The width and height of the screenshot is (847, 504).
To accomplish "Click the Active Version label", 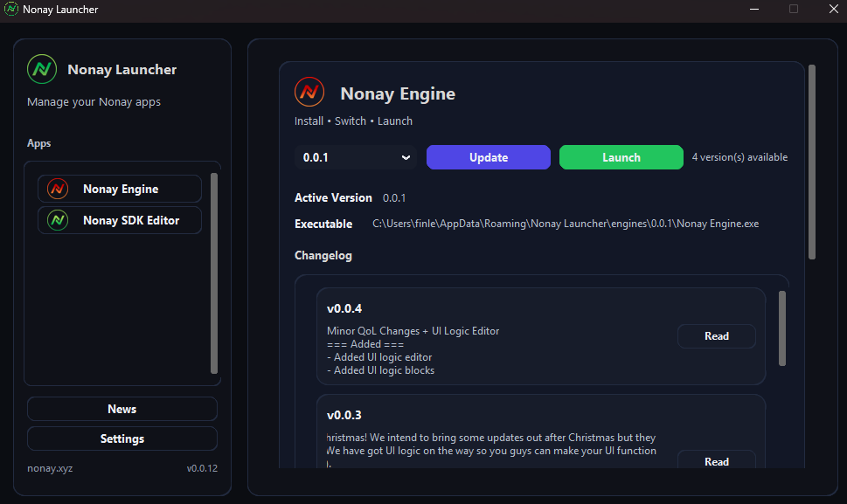I will click(x=333, y=198).
